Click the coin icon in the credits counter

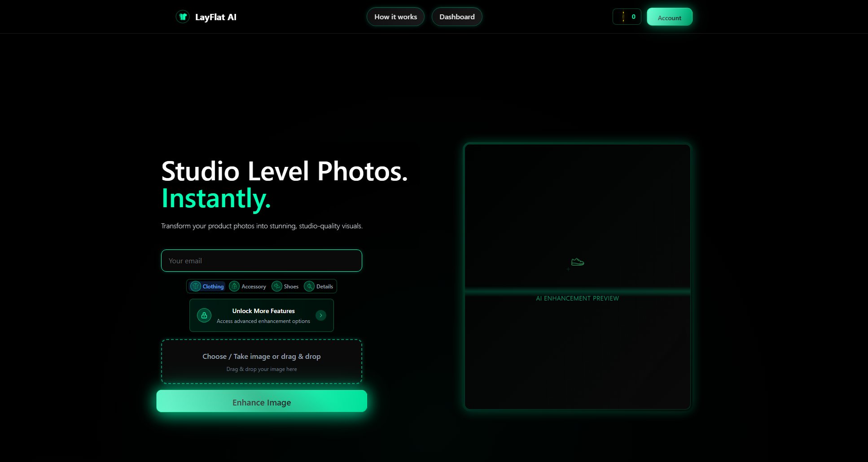point(623,17)
